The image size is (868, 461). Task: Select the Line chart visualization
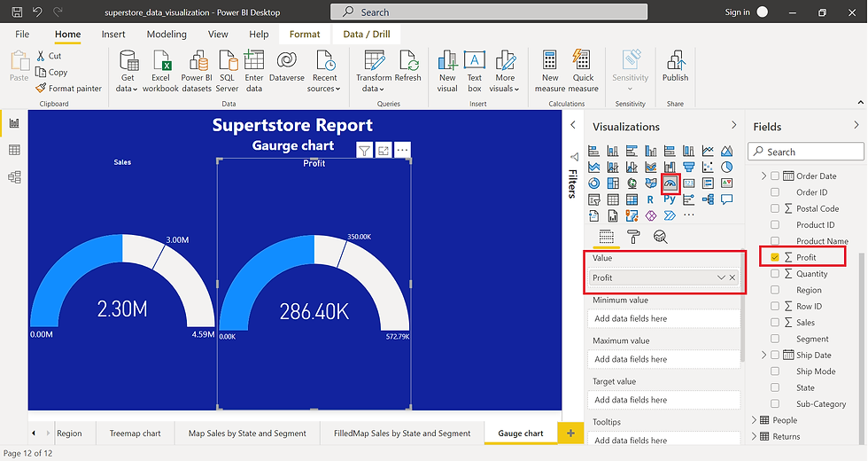point(708,151)
